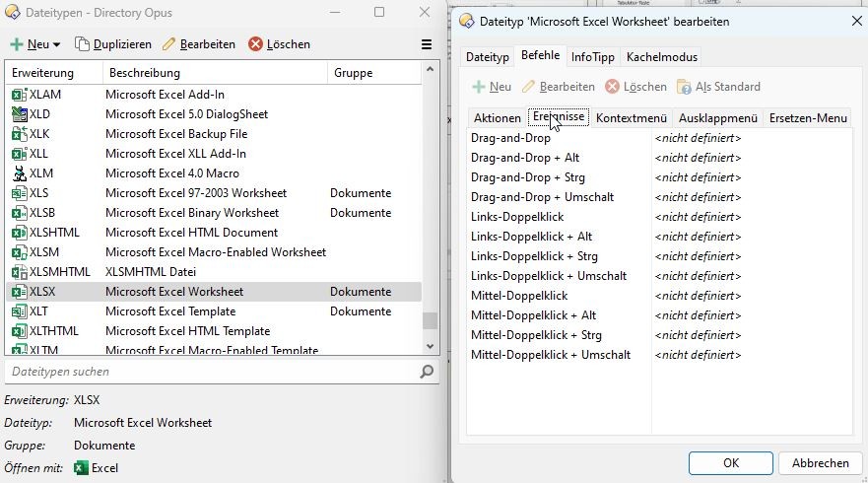Select the 'Drag-and-Drop + Strg' row

pyautogui.click(x=659, y=177)
